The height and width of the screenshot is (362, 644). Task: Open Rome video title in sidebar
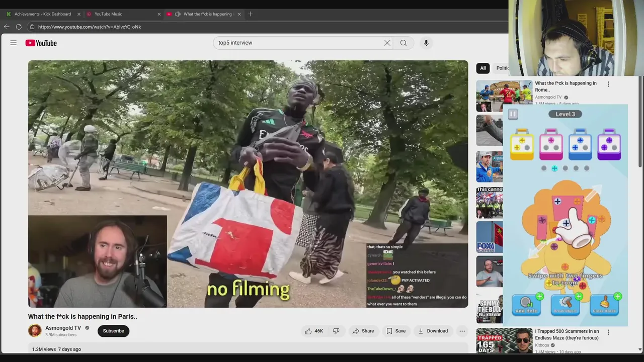coord(566,86)
